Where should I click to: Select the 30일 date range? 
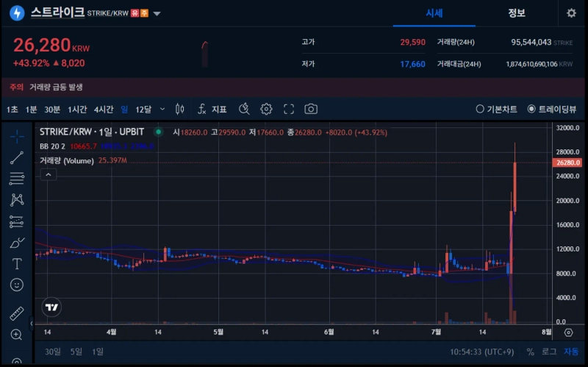(x=52, y=352)
